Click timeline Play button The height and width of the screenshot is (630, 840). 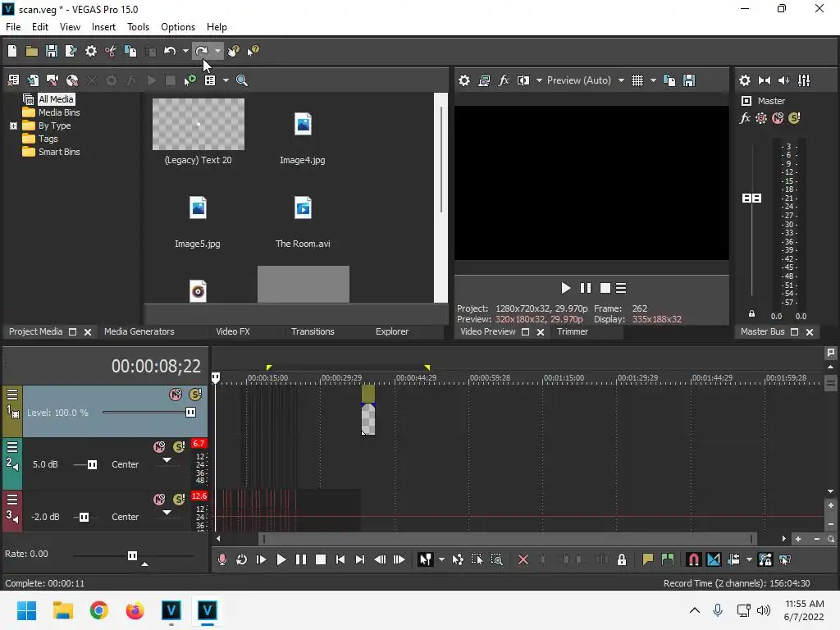tap(281, 559)
